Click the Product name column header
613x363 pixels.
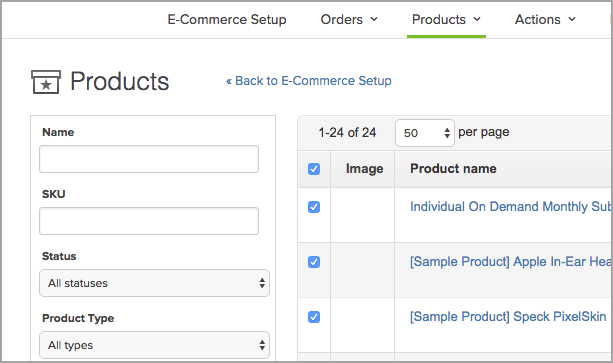[x=453, y=168]
